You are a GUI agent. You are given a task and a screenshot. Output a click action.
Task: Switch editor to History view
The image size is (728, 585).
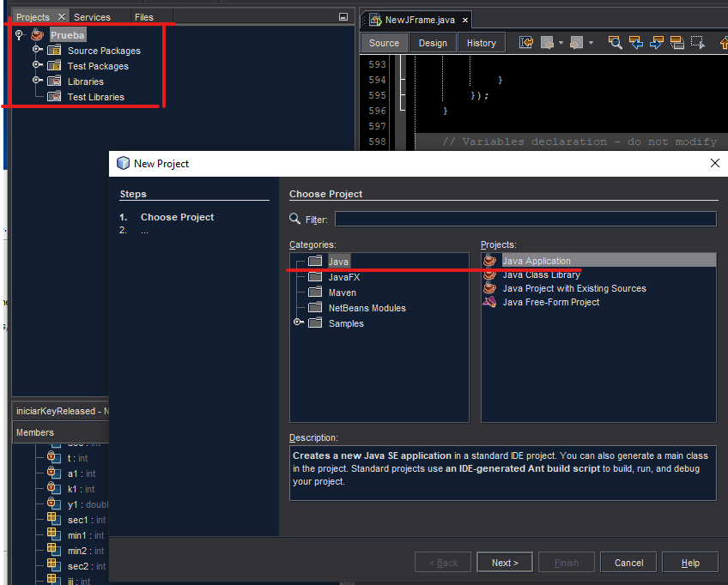(482, 43)
